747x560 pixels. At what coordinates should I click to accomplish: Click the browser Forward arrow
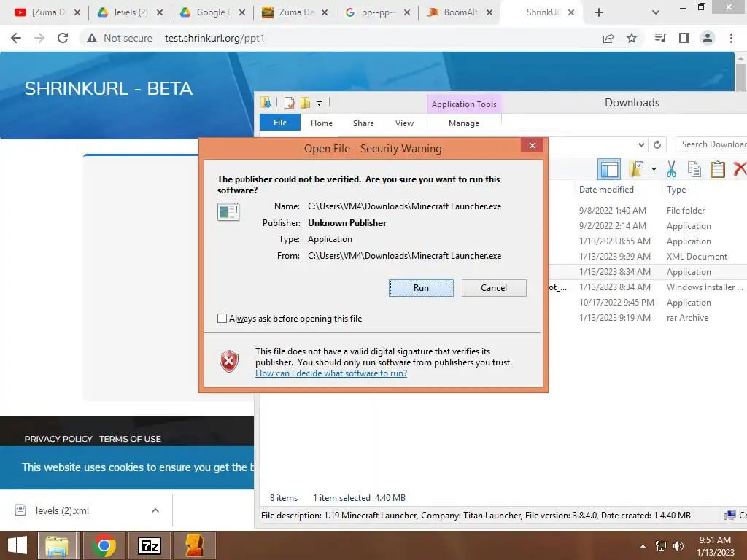[39, 38]
